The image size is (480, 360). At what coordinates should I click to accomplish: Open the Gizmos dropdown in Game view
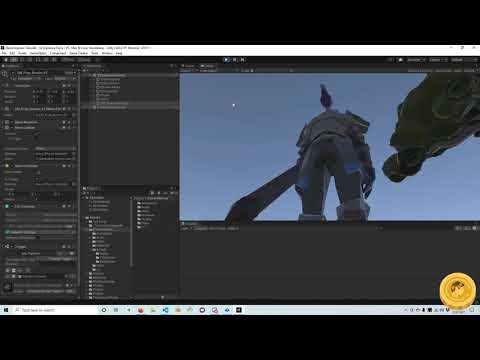coord(469,70)
